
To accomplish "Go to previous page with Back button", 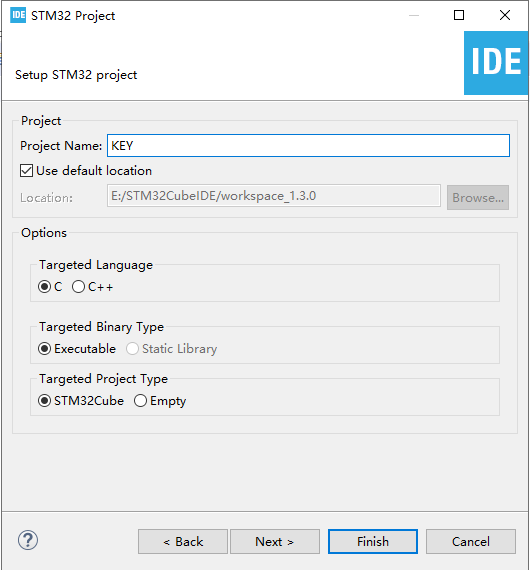I will (183, 542).
